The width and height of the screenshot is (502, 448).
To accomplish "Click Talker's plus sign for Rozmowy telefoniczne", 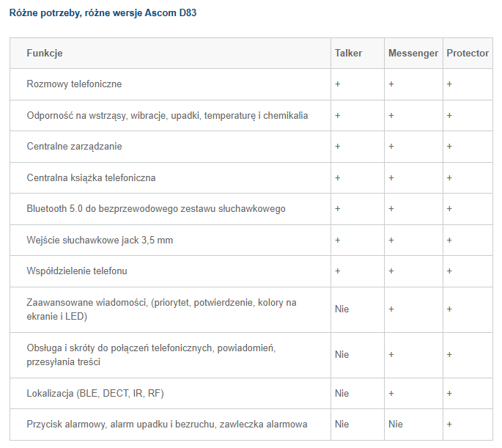I will [x=338, y=84].
